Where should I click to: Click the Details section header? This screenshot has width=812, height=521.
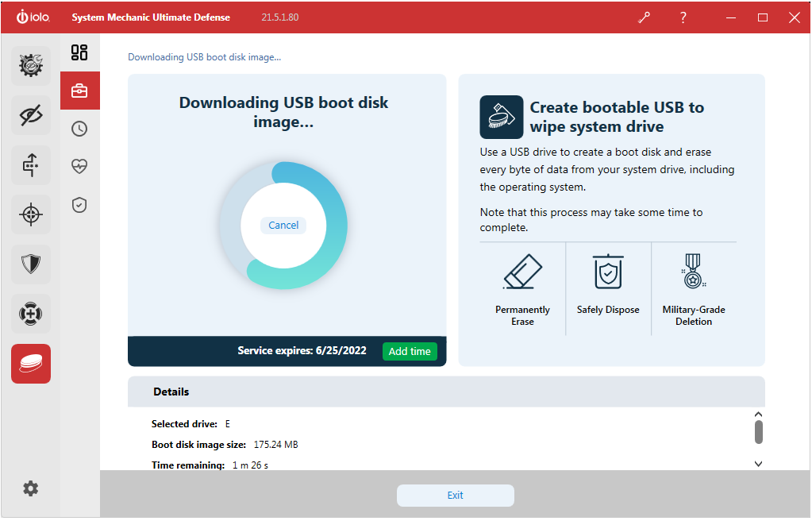coord(446,392)
